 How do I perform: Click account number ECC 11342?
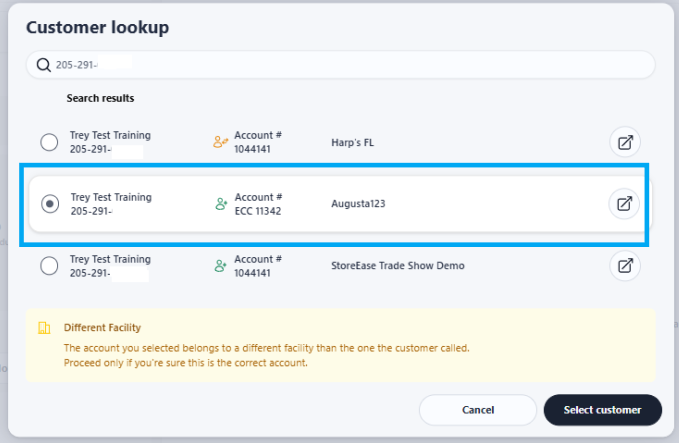[258, 211]
